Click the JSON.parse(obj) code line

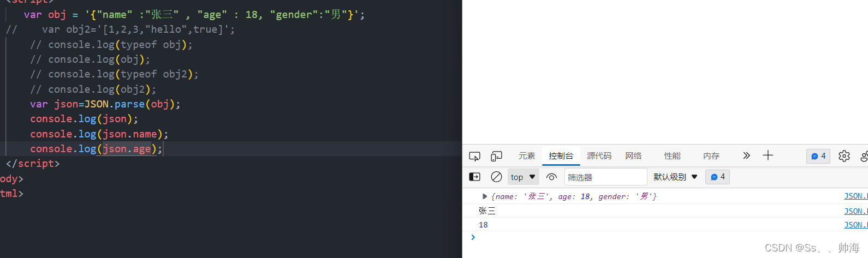click(x=105, y=104)
